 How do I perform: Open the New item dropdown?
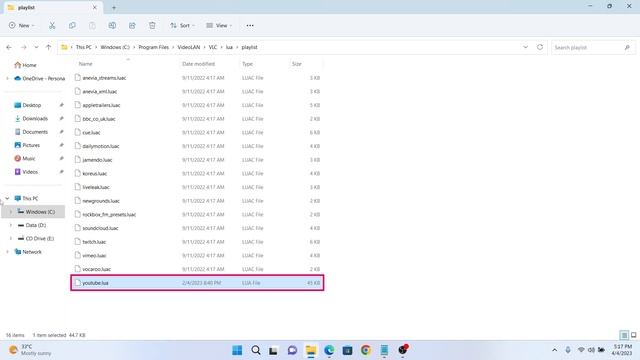tap(22, 25)
